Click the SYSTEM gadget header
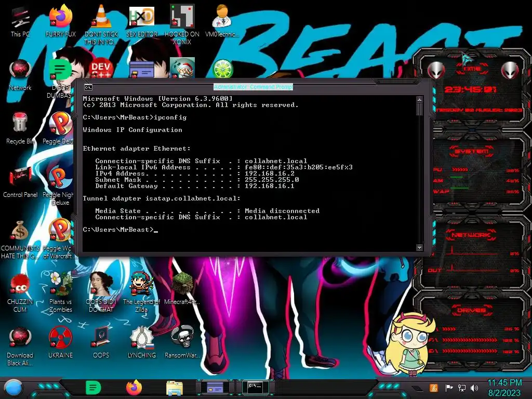Image resolution: width=532 pixels, height=399 pixels. (472, 151)
